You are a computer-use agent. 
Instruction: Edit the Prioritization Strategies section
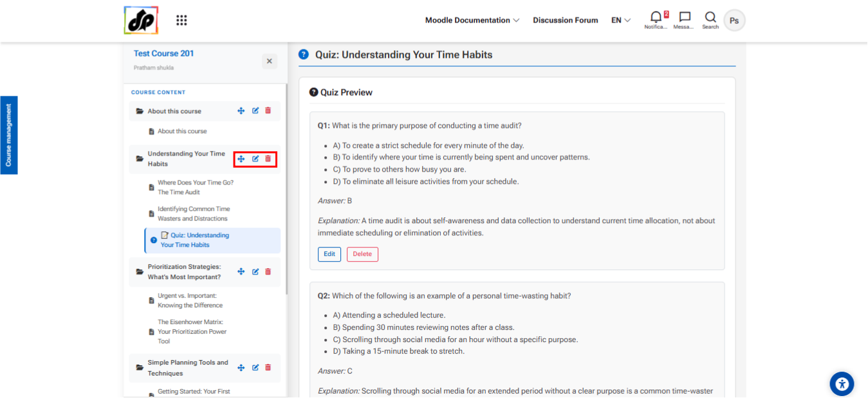[255, 271]
